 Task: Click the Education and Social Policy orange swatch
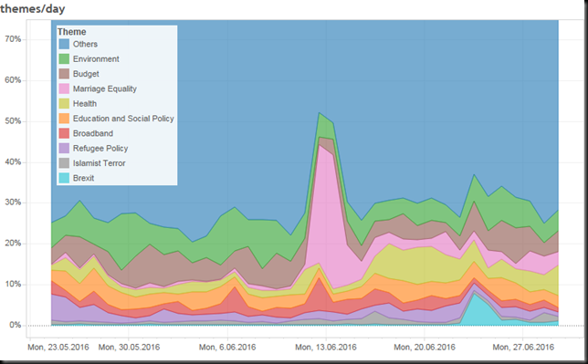64,119
